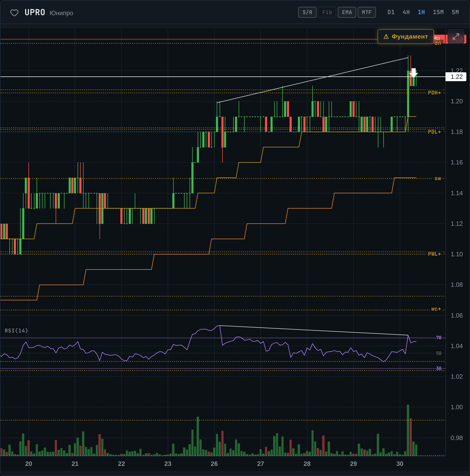Viewport: 470px width, 476px height.
Task: Click the date 30 on time axis
Action: coord(400,464)
